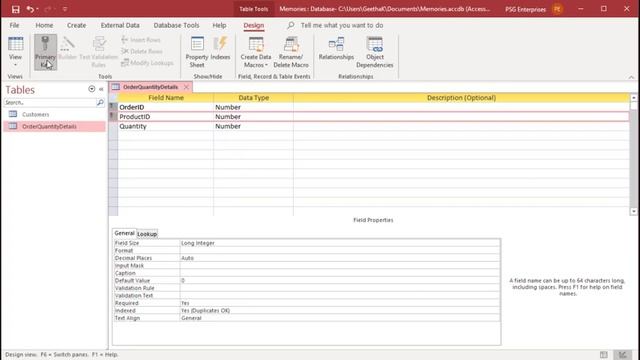Switch to the Home ribbon tab
Viewport: 640px width, 360px height.
click(x=44, y=25)
